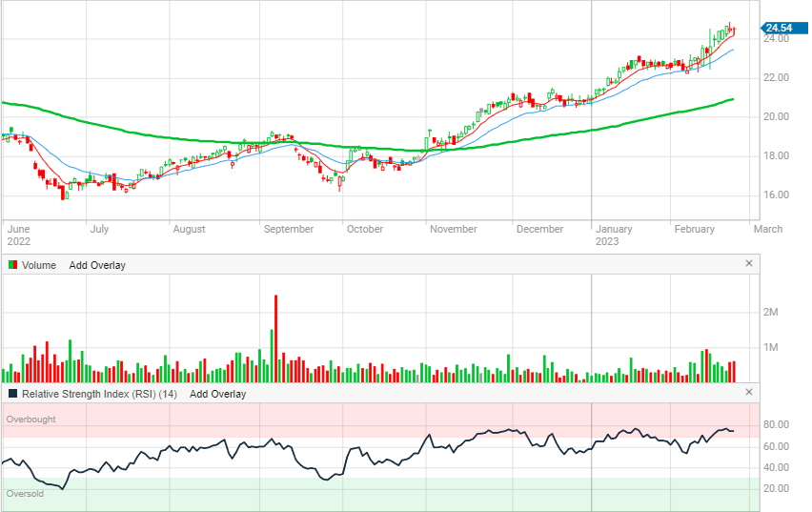
Task: Click the Overbought zone label
Action: tap(30, 420)
